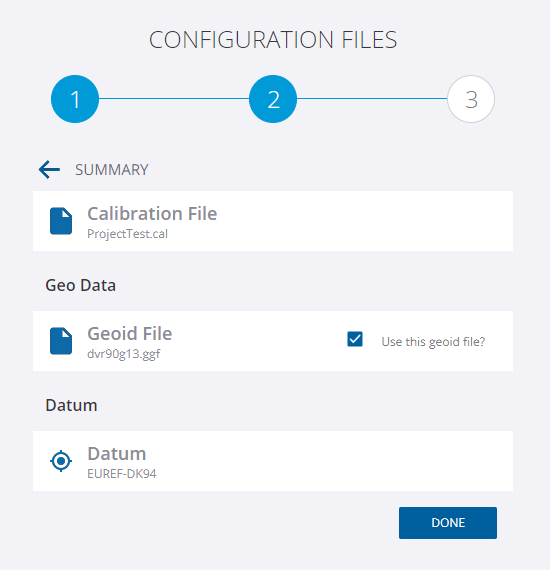Click the Calibration File title text
This screenshot has height=570, width=550.
pyautogui.click(x=152, y=213)
